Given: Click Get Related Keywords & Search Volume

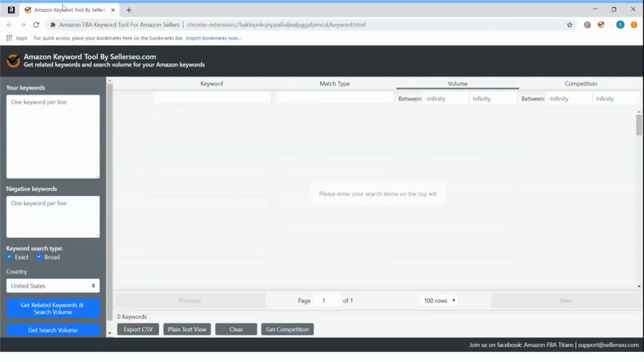Looking at the screenshot, I should [53, 308].
